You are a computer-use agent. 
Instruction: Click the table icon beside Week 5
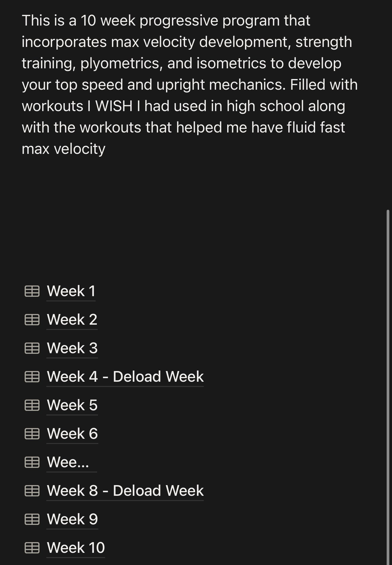coord(32,405)
